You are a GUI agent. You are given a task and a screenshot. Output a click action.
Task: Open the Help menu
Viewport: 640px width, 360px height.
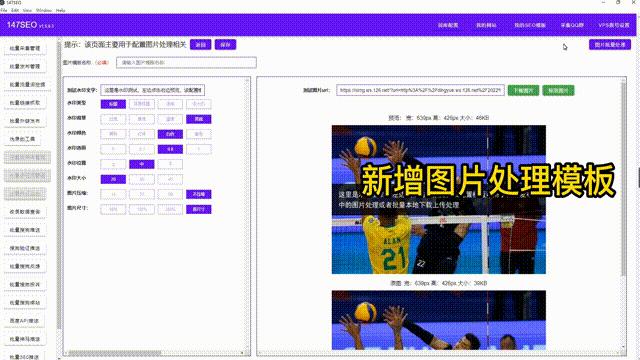[x=60, y=10]
